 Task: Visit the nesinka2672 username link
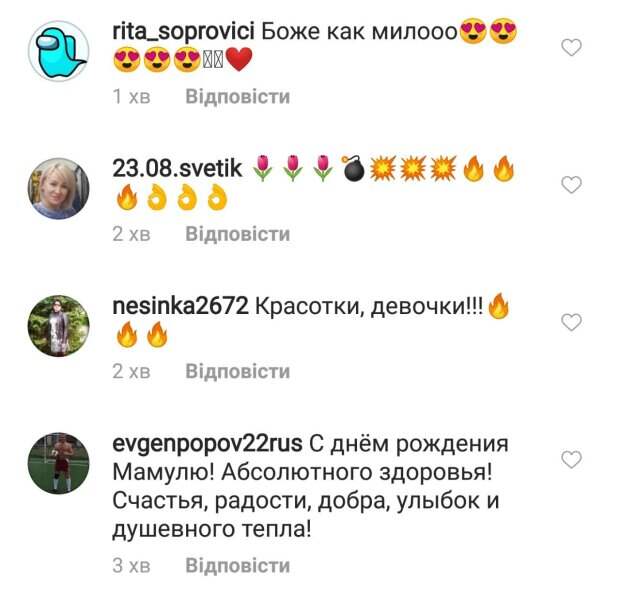click(x=180, y=306)
